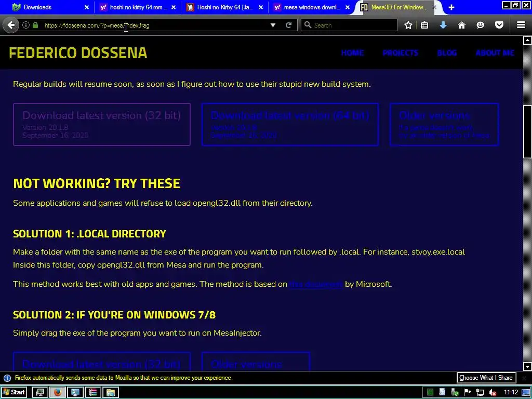Screen dimensions: 532x399
Task: Switch to 'mesa windows downl' tab
Action: pyautogui.click(x=312, y=7)
